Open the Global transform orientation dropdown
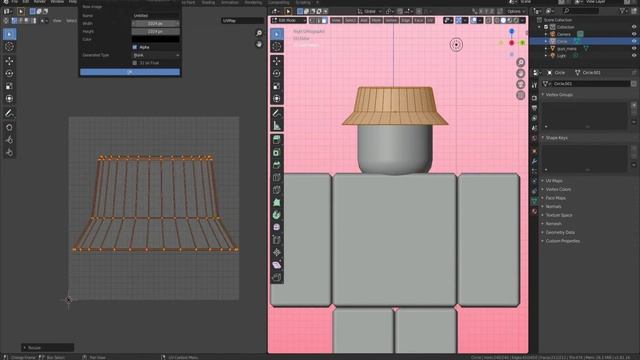The width and height of the screenshot is (640, 360). point(369,11)
